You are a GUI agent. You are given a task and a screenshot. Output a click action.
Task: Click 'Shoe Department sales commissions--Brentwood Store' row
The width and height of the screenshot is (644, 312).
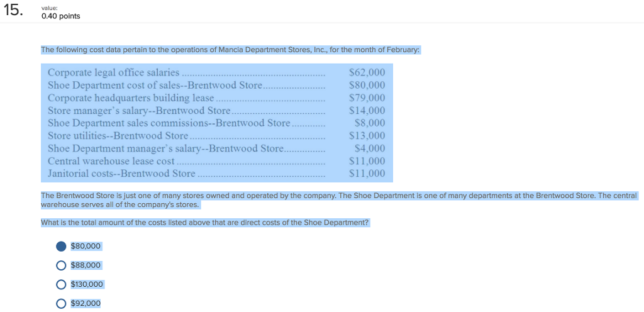[x=169, y=123]
